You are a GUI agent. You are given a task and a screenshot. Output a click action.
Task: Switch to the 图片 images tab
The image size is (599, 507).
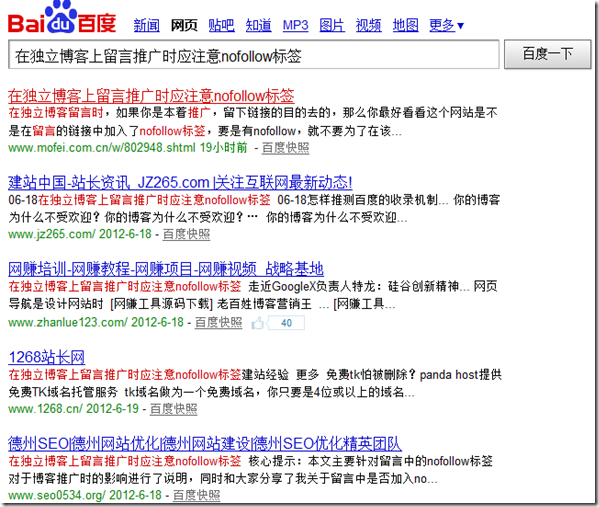(332, 25)
